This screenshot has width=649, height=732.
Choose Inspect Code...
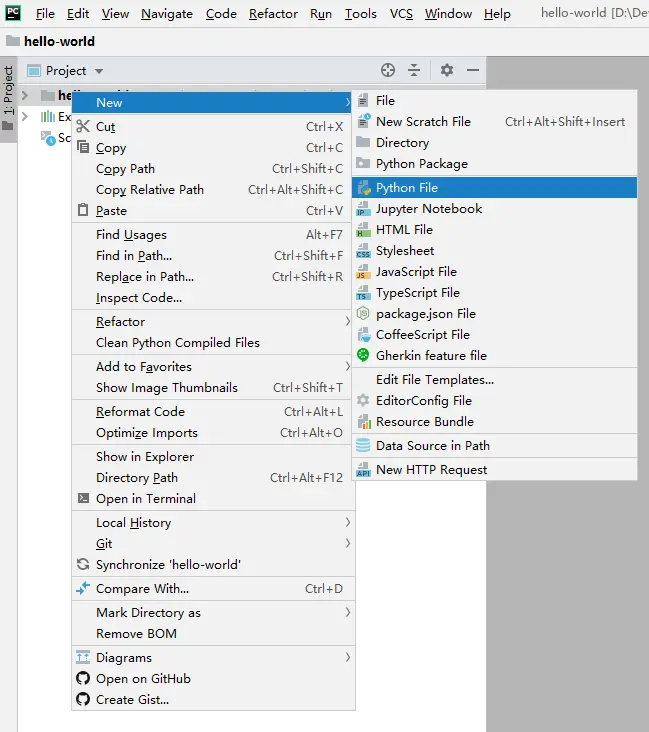coord(212,297)
